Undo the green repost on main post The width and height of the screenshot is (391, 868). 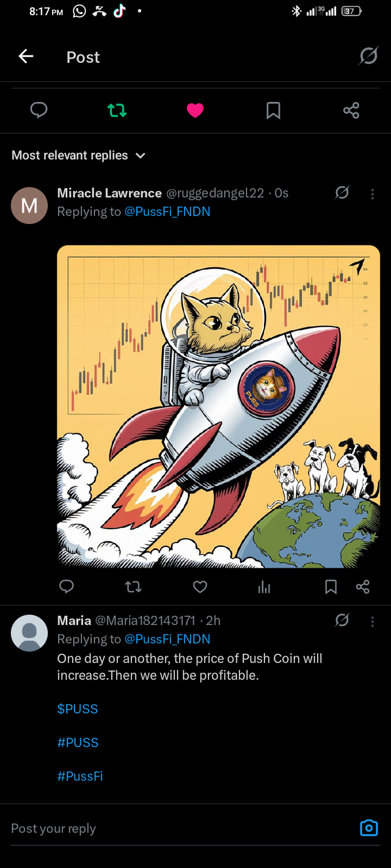[117, 110]
